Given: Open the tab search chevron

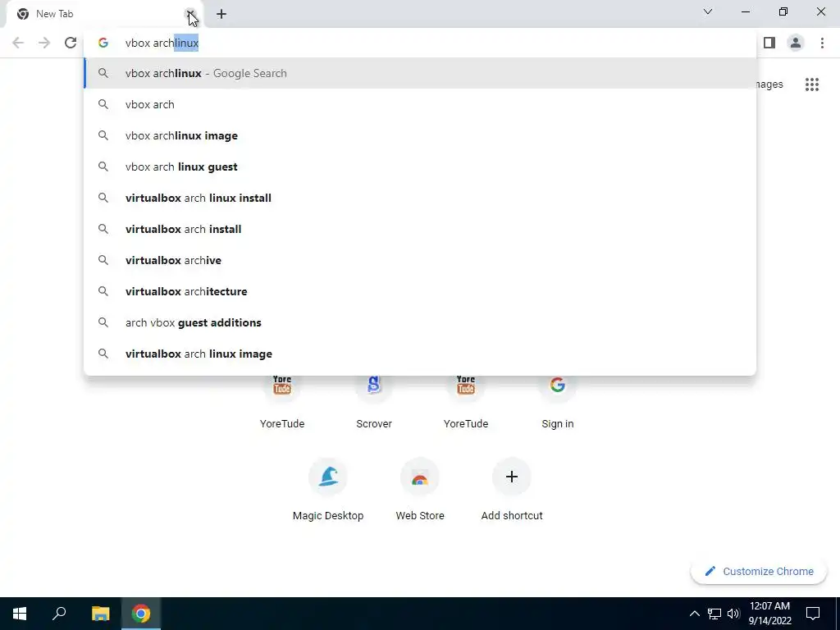Looking at the screenshot, I should point(708,11).
